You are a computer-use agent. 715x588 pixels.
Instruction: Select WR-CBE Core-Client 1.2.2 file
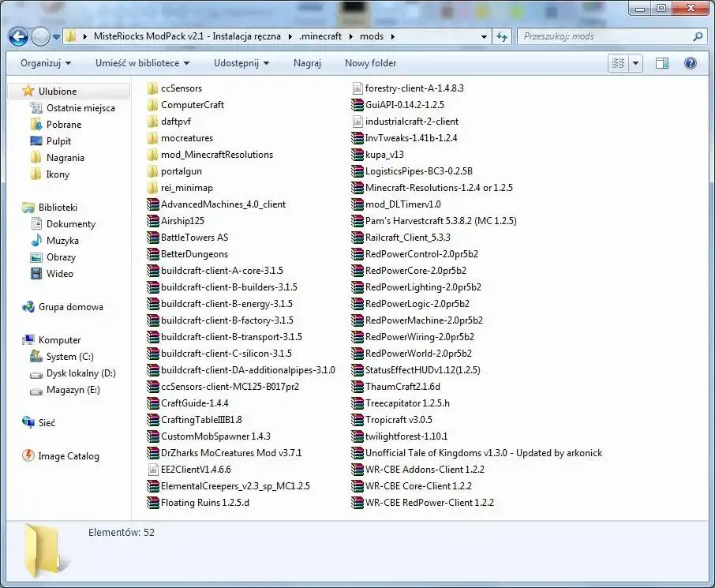(x=418, y=486)
